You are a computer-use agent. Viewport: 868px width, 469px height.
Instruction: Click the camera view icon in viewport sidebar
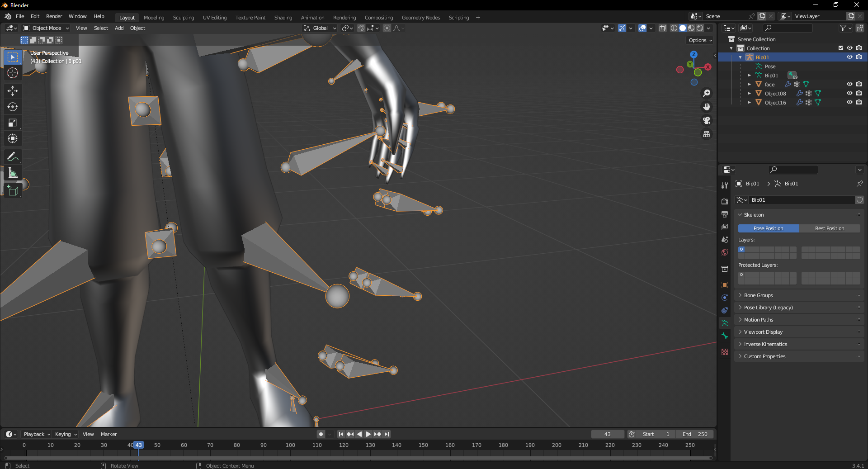coord(707,121)
